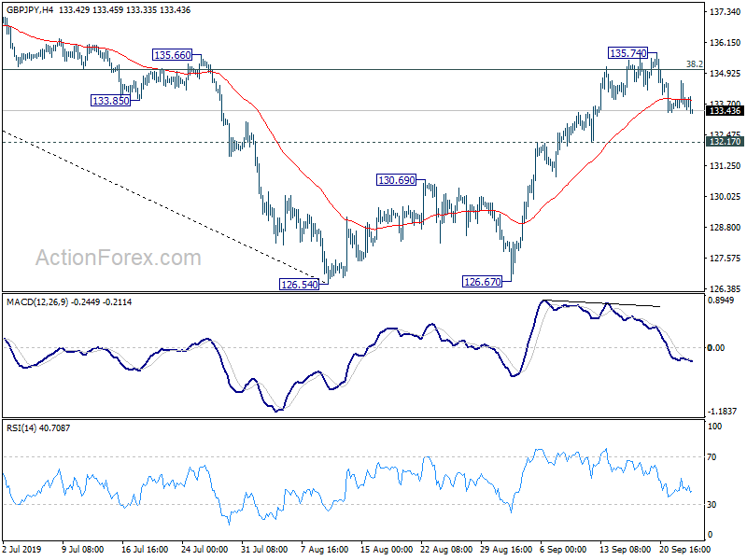
Task: Click the 20 Sep 16:00 date label
Action: tap(685, 549)
